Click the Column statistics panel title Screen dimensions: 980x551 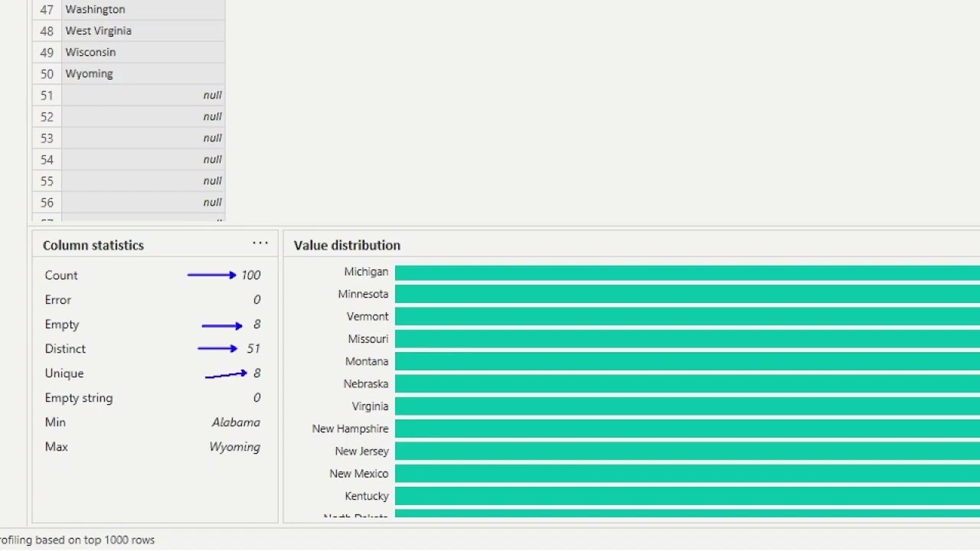coord(93,245)
